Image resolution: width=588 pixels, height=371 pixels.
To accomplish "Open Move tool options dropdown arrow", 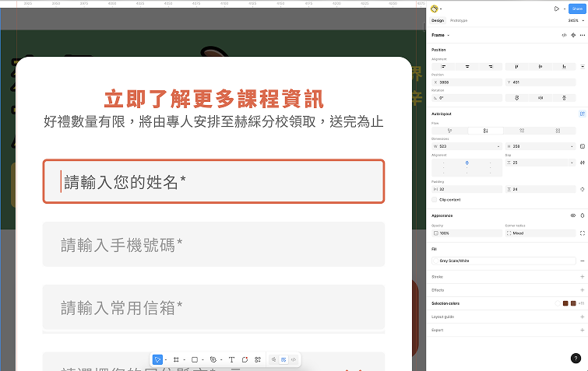I will coord(166,360).
